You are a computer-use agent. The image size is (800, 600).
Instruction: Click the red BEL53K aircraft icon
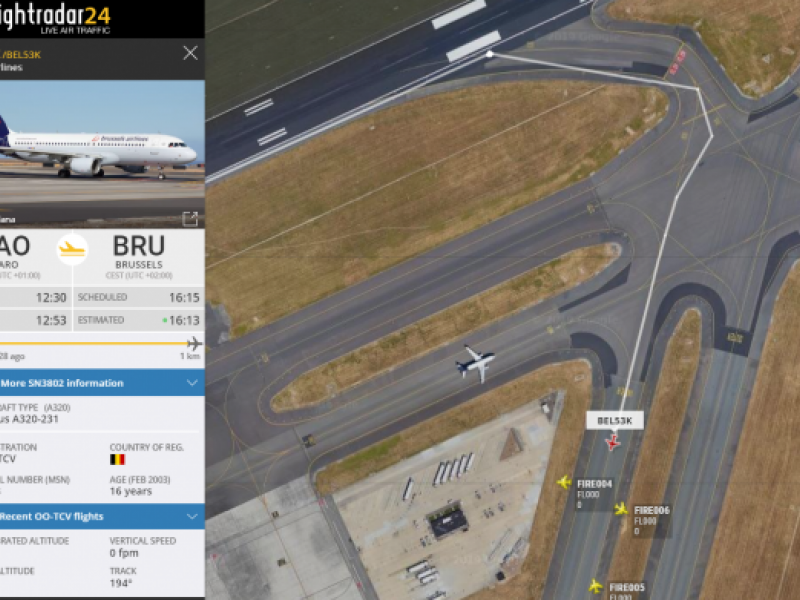click(613, 442)
